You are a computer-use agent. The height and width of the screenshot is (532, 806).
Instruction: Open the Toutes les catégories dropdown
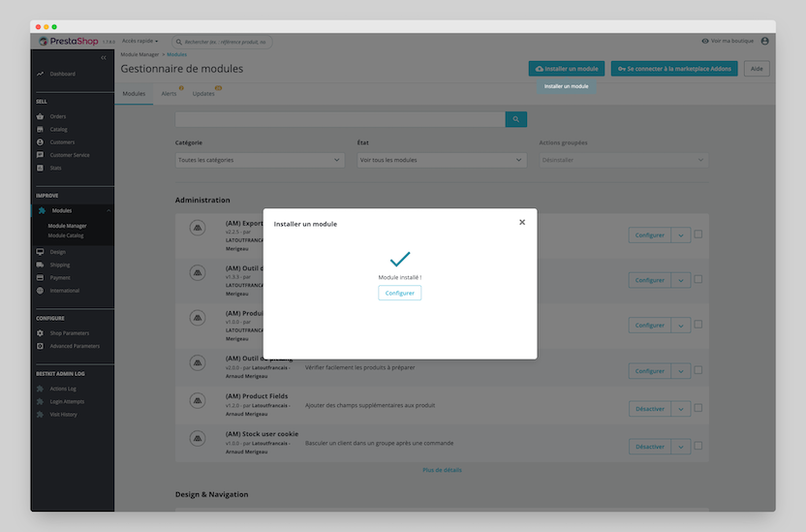pyautogui.click(x=260, y=160)
